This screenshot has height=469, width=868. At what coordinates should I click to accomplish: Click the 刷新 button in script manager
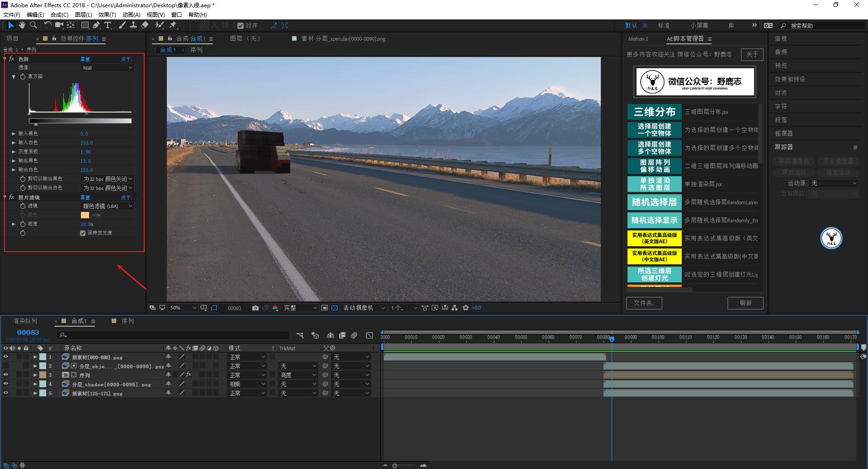[745, 303]
